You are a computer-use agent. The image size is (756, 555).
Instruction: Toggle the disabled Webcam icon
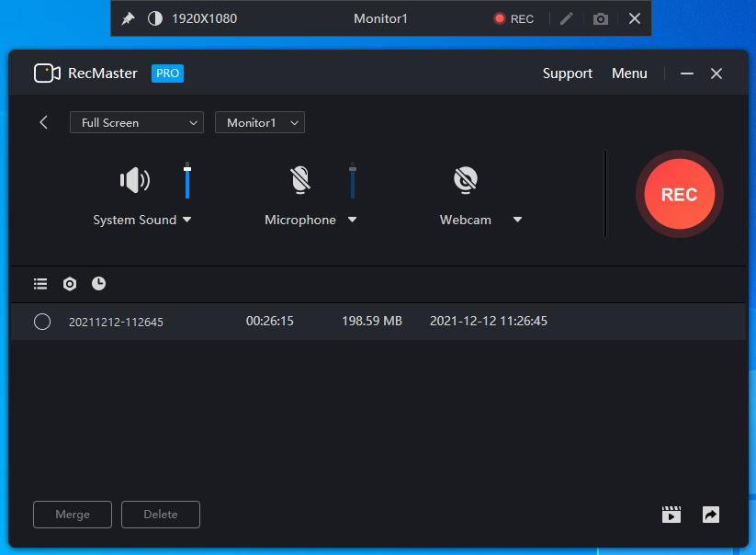tap(466, 180)
